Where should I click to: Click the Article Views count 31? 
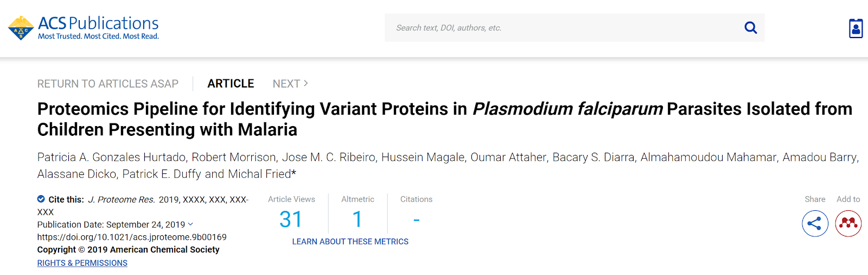pos(291,220)
